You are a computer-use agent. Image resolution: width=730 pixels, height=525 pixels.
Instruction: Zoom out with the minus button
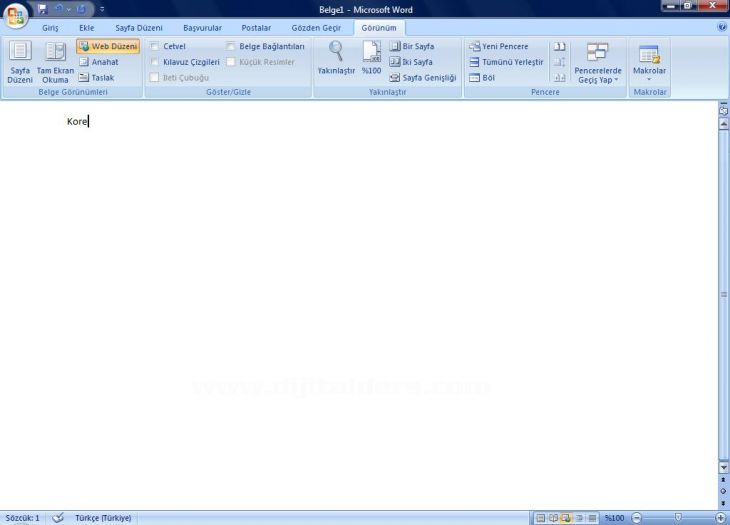click(x=637, y=518)
